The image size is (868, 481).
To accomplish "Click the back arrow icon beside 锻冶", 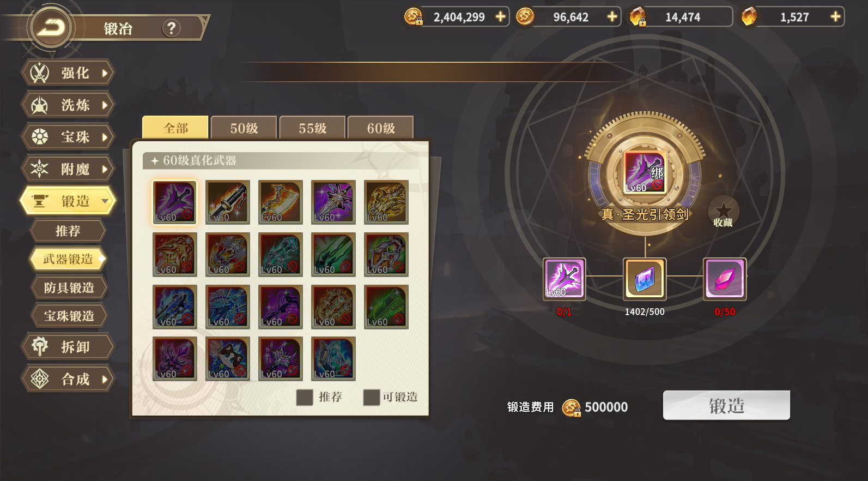I will pyautogui.click(x=52, y=27).
